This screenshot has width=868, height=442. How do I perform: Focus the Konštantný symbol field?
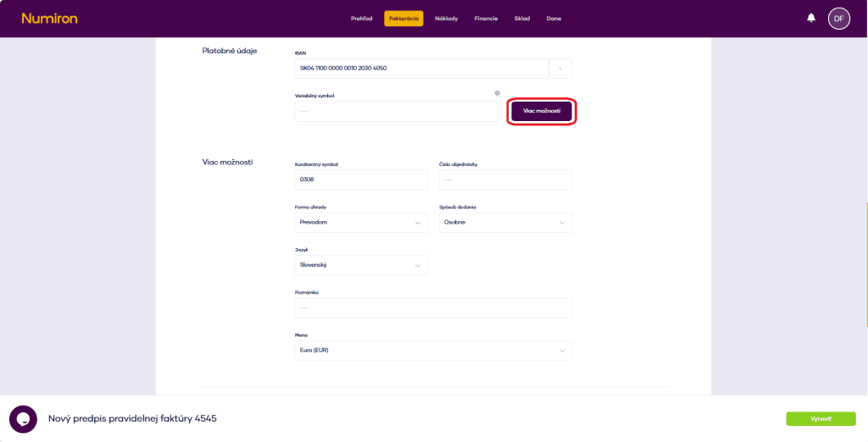click(361, 180)
